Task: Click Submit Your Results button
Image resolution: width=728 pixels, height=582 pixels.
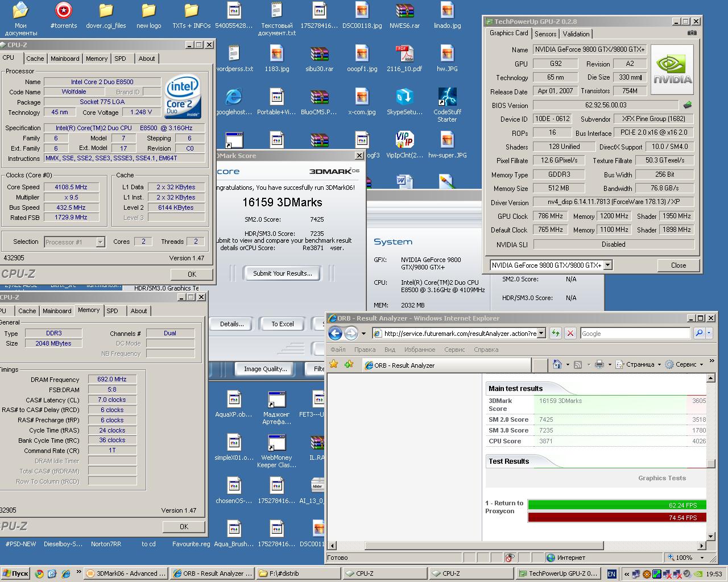Action: (x=283, y=273)
